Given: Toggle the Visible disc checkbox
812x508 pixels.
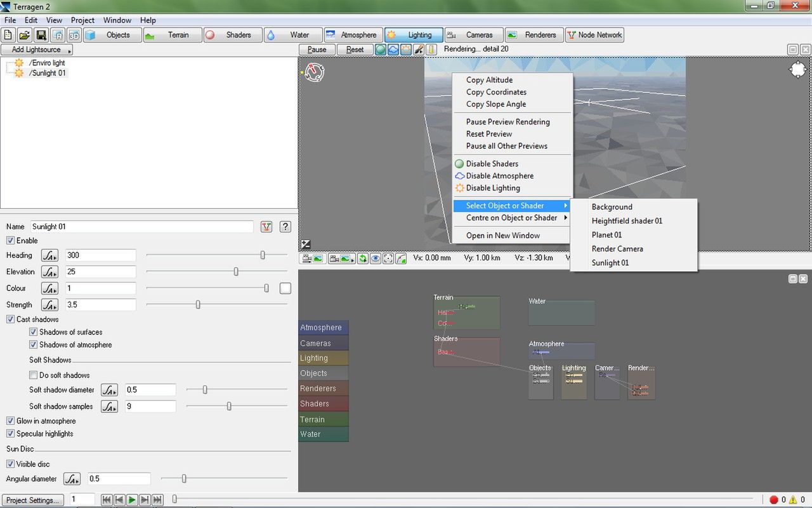Looking at the screenshot, I should pos(10,464).
